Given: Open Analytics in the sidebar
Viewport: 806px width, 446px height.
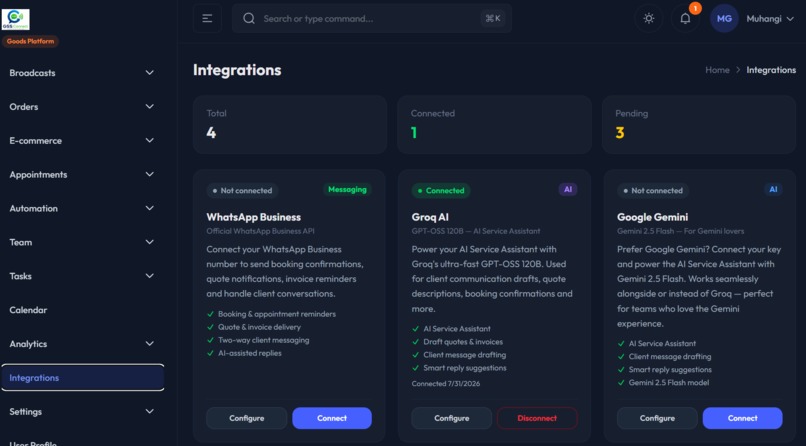Looking at the screenshot, I should click(x=83, y=344).
